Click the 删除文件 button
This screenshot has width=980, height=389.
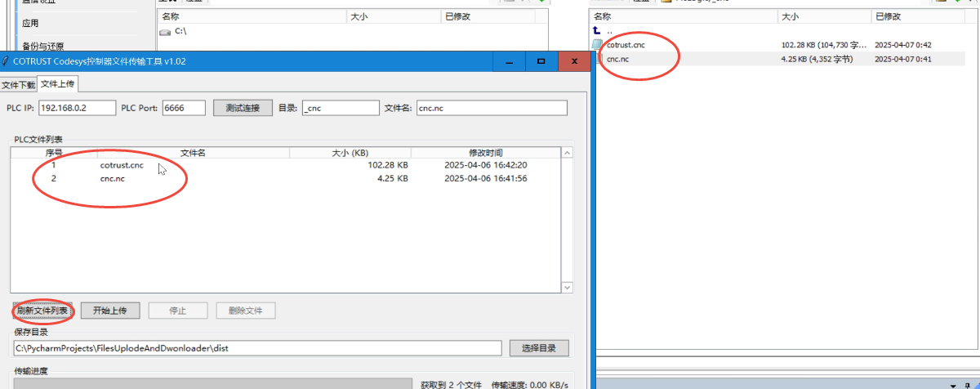pyautogui.click(x=246, y=311)
